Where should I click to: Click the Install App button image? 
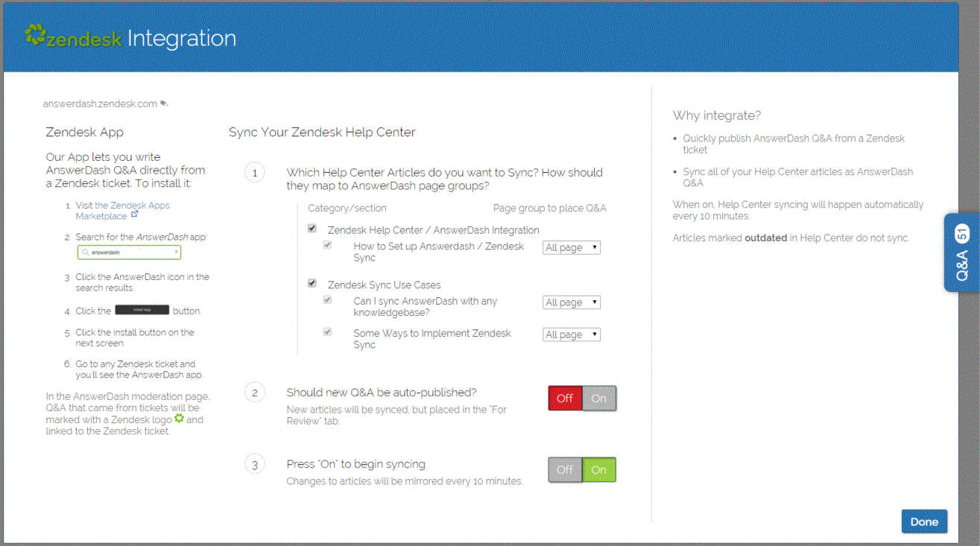(142, 310)
